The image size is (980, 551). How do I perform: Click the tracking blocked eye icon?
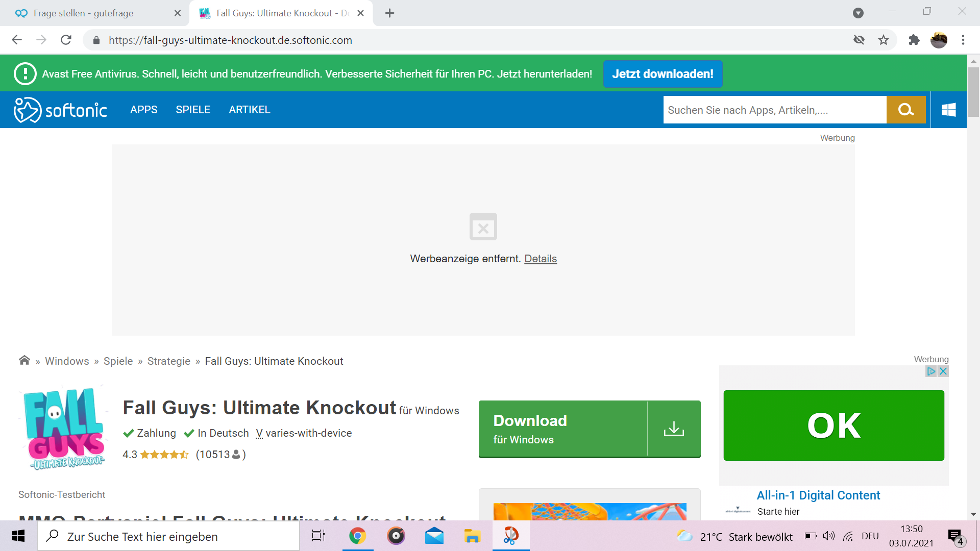coord(859,40)
